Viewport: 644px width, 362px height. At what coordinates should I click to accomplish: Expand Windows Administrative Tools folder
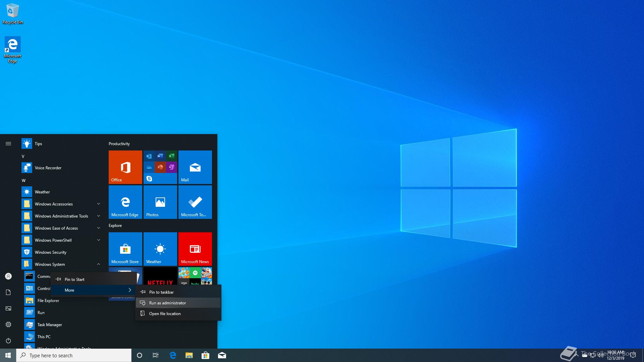[61, 216]
